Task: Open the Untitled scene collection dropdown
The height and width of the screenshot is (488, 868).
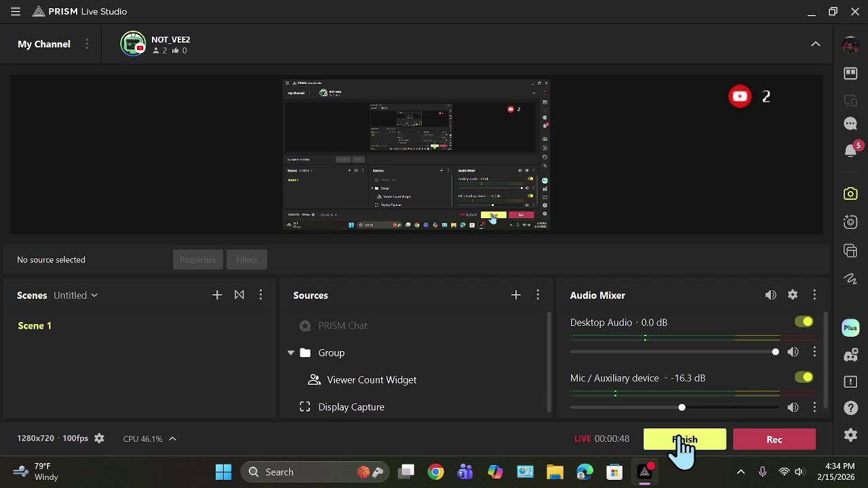Action: point(75,296)
